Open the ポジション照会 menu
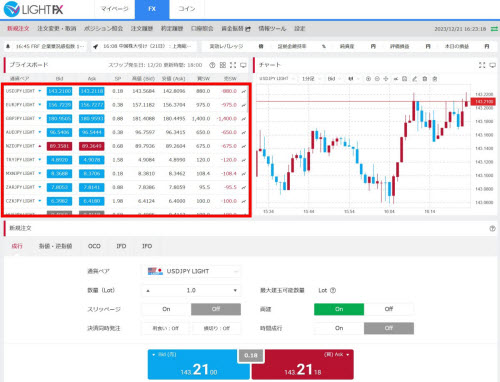500x382 pixels. click(103, 29)
